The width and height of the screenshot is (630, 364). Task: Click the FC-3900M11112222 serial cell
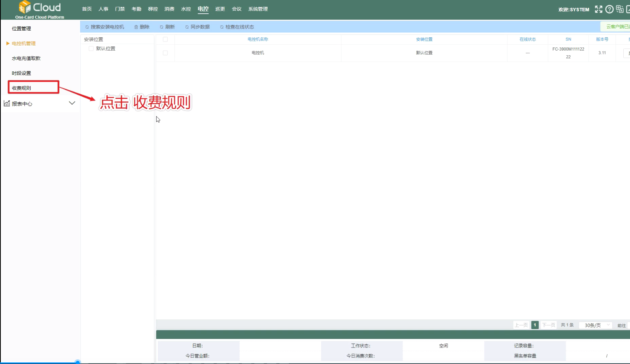coord(568,53)
